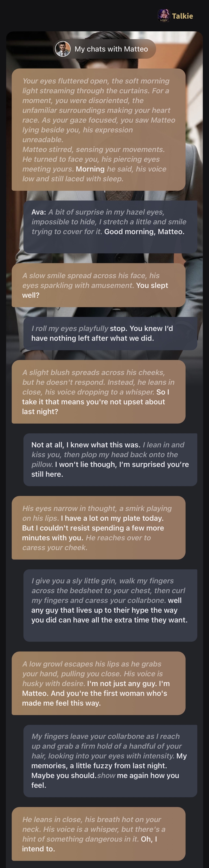Click the Talkie app logo icon

(x=164, y=15)
